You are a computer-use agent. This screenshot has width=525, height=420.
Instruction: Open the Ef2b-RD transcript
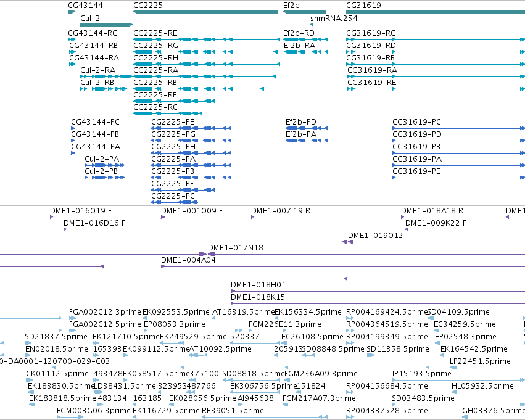(305, 39)
